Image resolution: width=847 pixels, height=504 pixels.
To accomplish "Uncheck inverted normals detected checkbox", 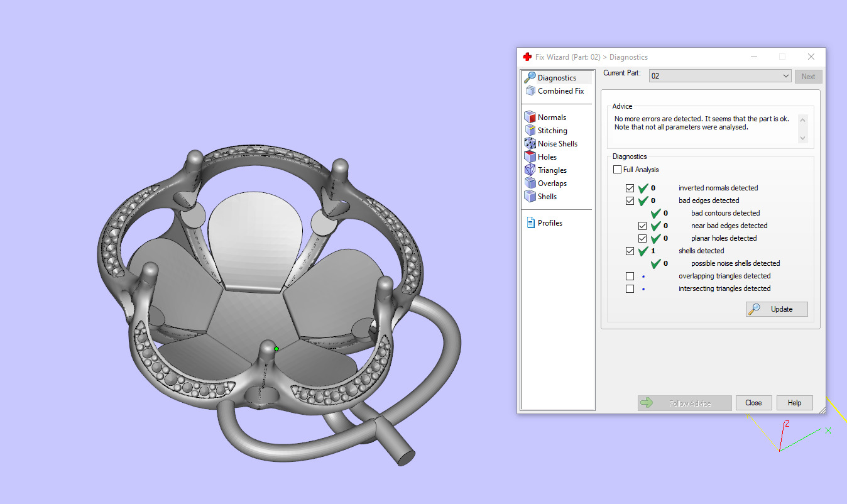I will (630, 188).
